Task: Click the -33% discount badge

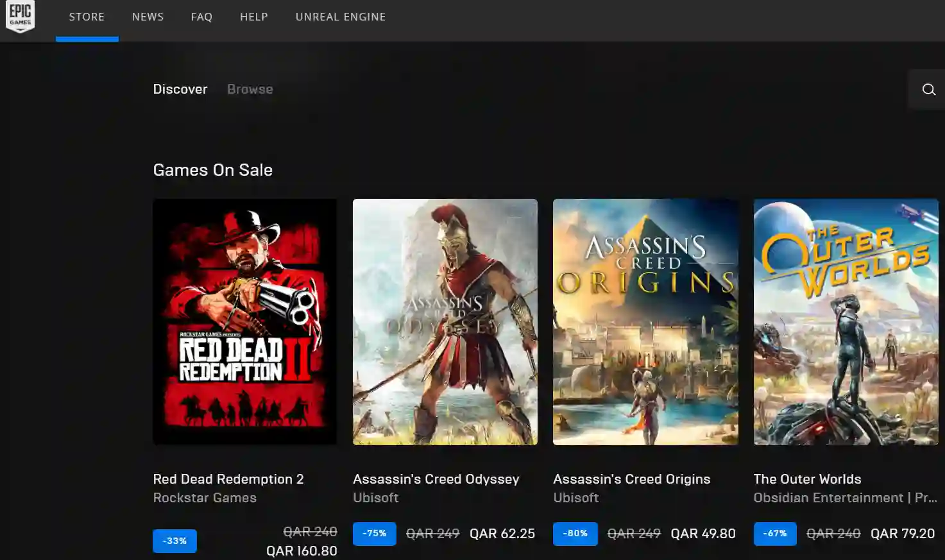Action: (x=175, y=541)
